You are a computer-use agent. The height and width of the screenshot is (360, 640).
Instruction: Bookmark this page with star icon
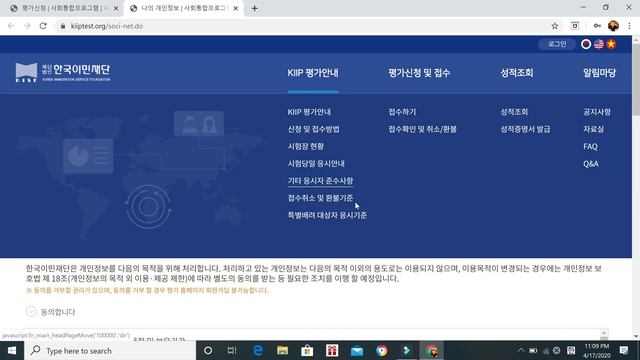click(x=555, y=26)
